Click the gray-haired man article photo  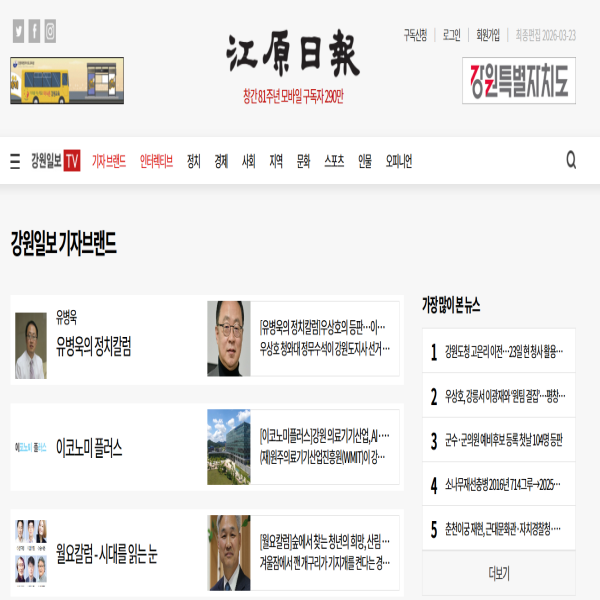click(229, 553)
